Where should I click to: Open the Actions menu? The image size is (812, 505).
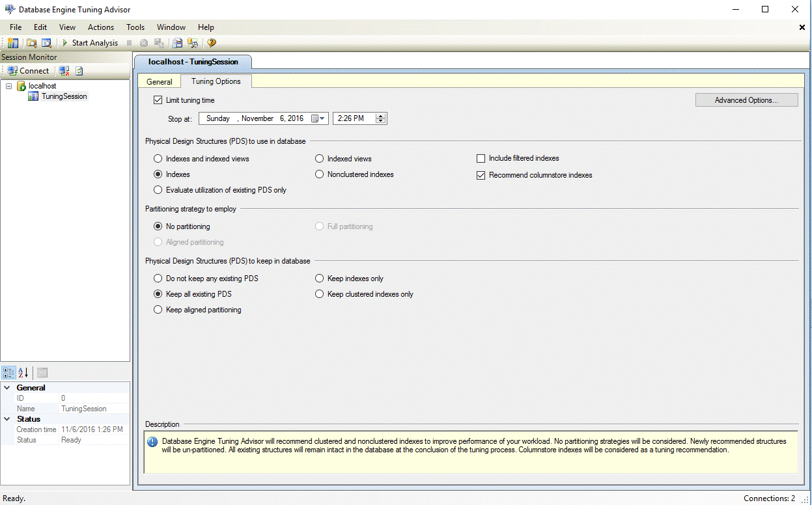click(x=101, y=27)
